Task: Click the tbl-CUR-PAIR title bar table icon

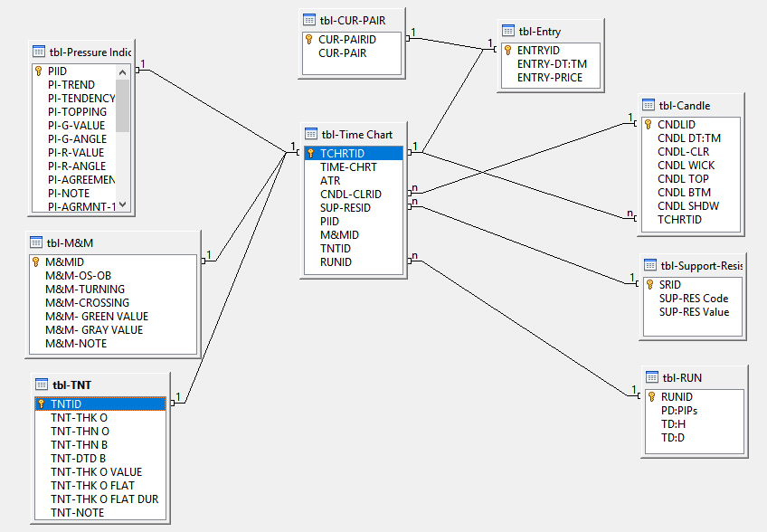Action: 308,19
